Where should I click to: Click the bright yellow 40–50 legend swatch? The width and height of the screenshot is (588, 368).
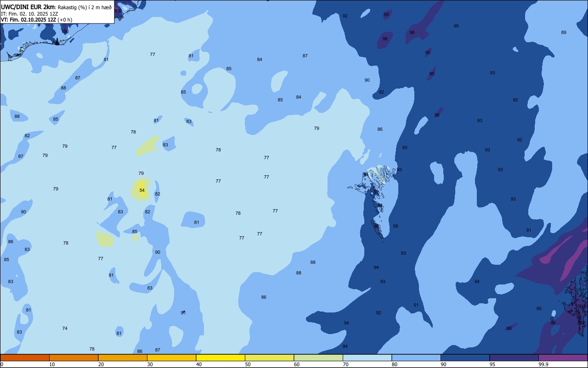click(x=220, y=357)
